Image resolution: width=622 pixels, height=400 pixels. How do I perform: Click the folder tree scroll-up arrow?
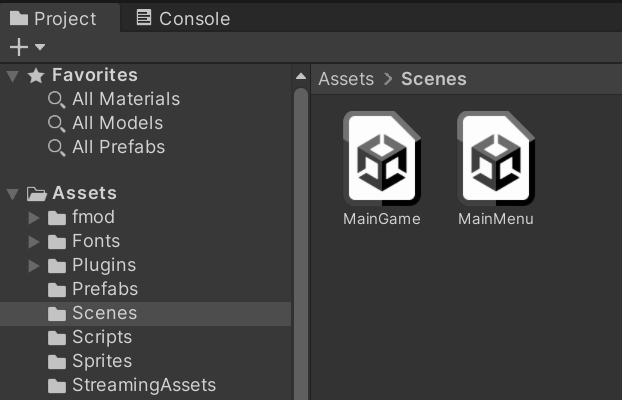click(300, 77)
